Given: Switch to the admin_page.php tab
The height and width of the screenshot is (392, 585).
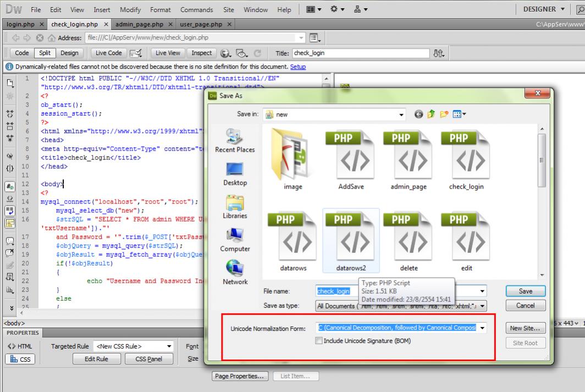Looking at the screenshot, I should click(139, 24).
